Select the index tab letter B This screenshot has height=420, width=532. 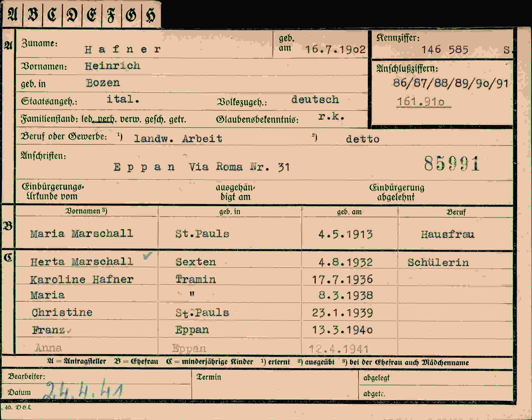[33, 14]
